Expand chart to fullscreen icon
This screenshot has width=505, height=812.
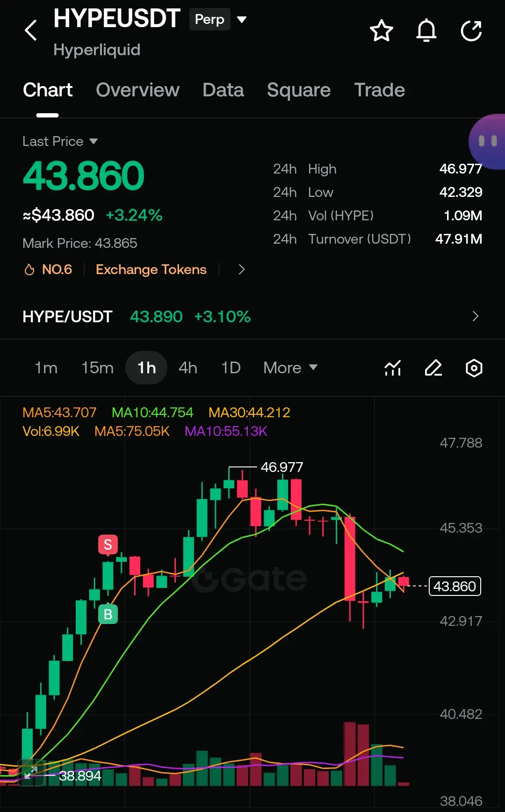click(31, 773)
